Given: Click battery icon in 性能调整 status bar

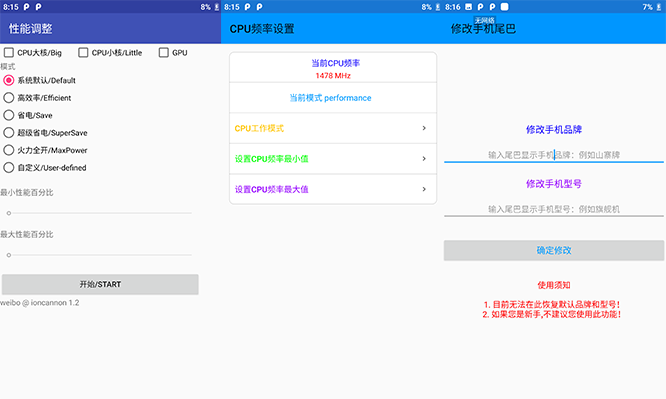Looking at the screenshot, I should pyautogui.click(x=217, y=7).
